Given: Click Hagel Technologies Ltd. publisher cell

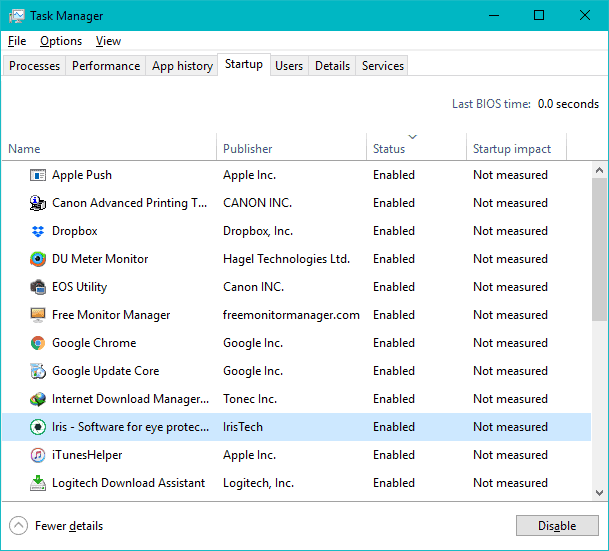Looking at the screenshot, I should pyautogui.click(x=287, y=259).
